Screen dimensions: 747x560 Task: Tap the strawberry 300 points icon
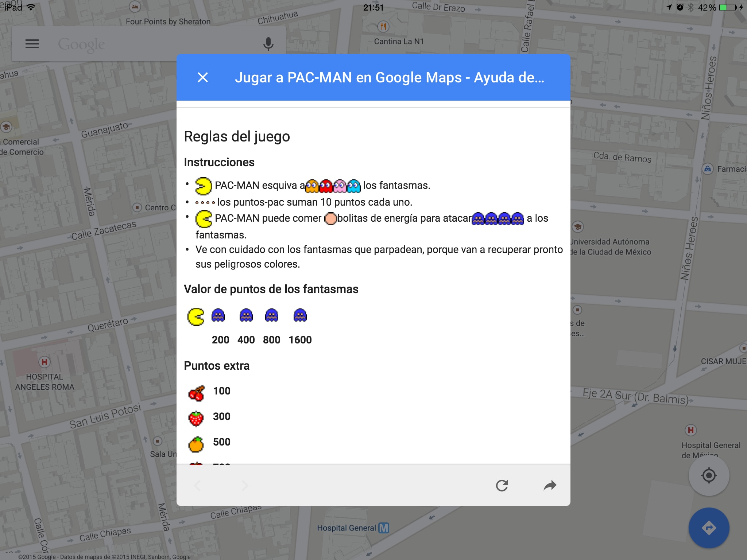pyautogui.click(x=196, y=418)
